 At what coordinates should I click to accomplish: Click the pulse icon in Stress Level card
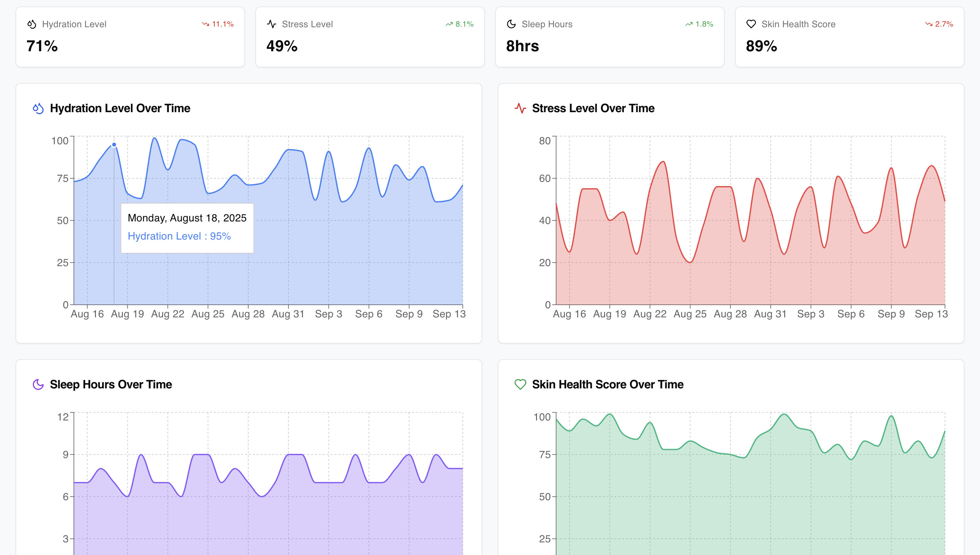(271, 24)
